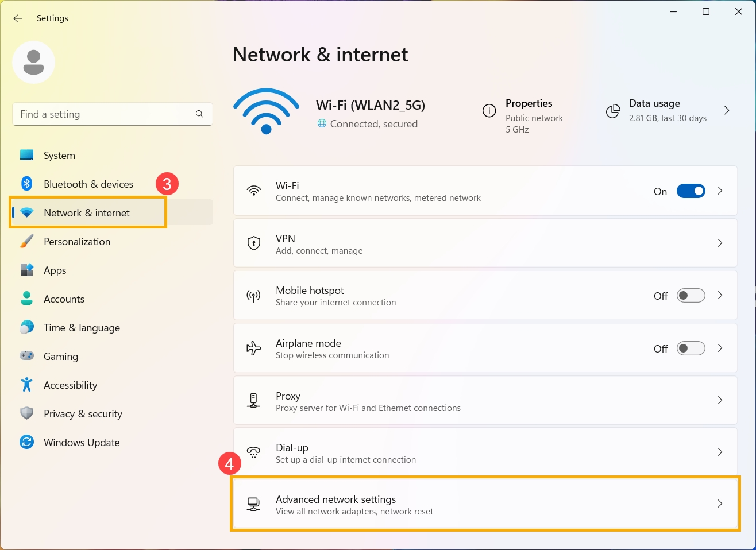This screenshot has width=756, height=550.
Task: Enable the Mobile hotspot toggle
Action: pyautogui.click(x=691, y=296)
